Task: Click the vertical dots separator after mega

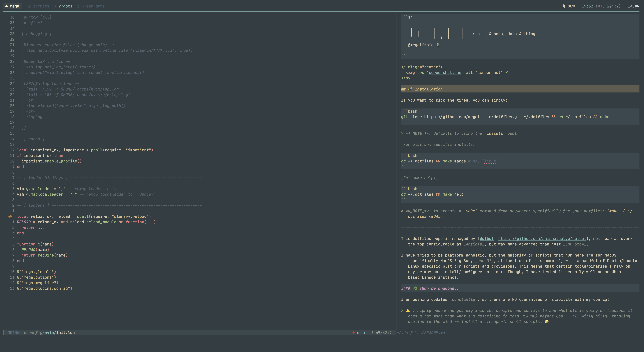Action: coord(24,6)
